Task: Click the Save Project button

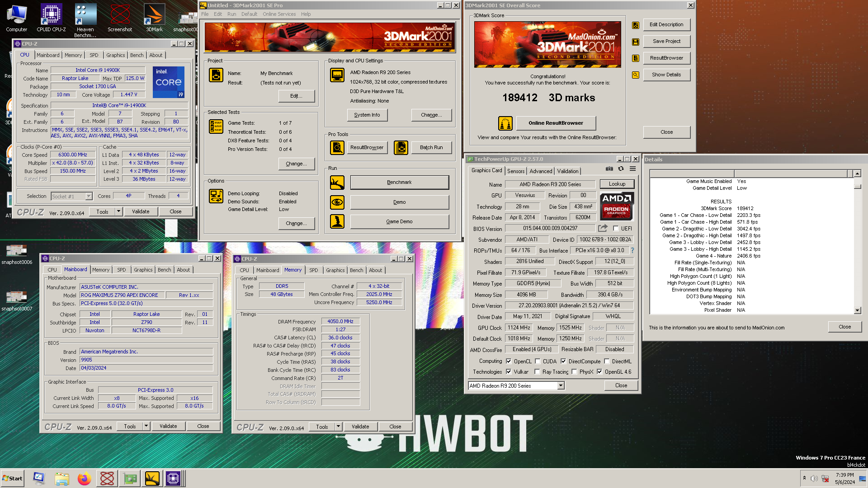Action: click(666, 41)
